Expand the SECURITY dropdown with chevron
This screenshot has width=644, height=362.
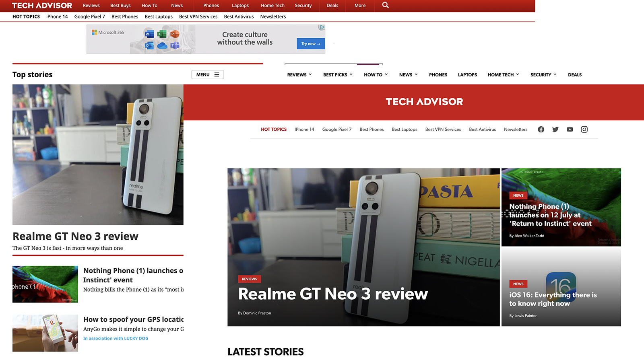coord(543,75)
